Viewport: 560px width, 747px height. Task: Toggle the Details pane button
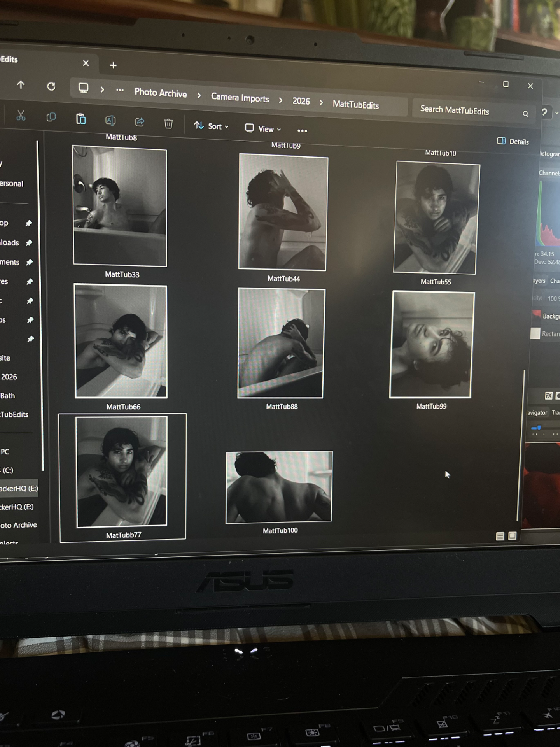(513, 141)
